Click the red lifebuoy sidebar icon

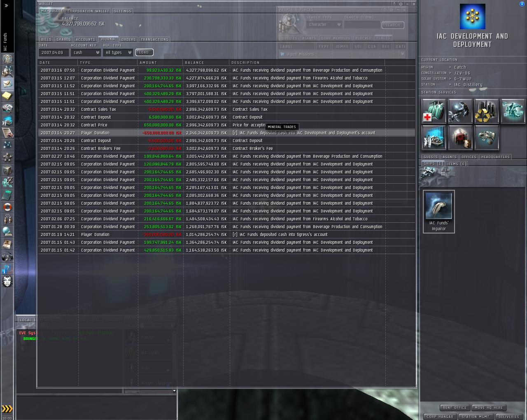[x=7, y=207]
